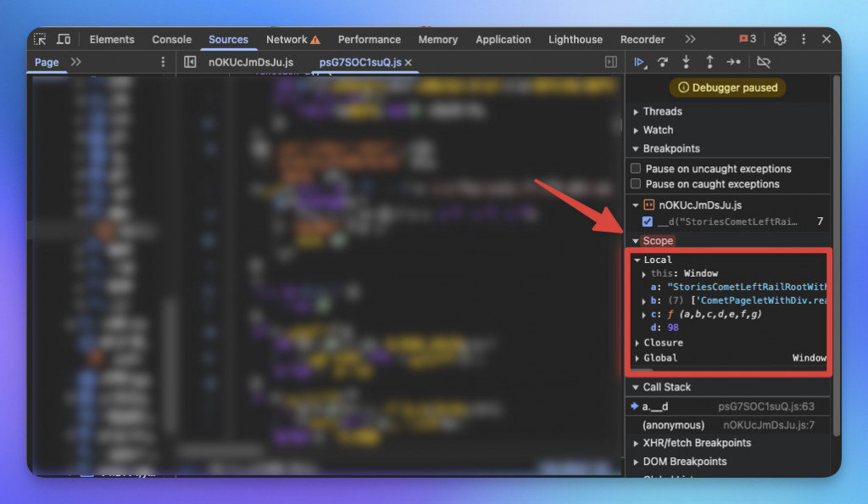Select the a.__d call stack frame
This screenshot has width=868, height=504.
(655, 406)
